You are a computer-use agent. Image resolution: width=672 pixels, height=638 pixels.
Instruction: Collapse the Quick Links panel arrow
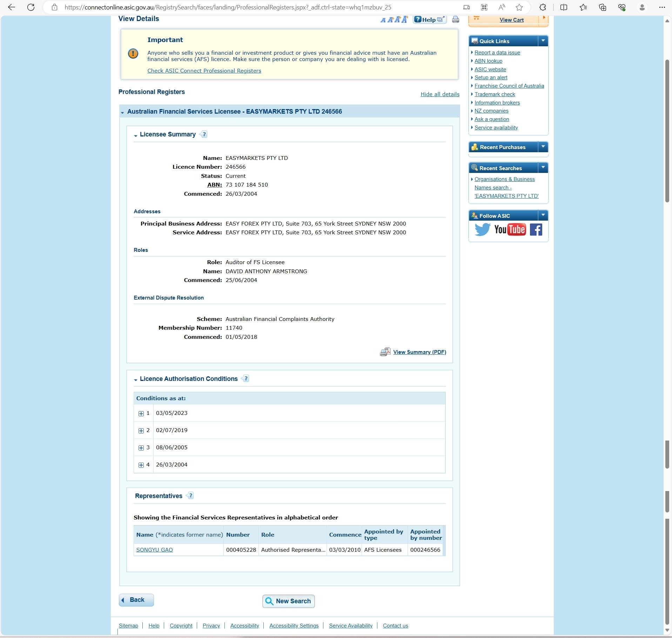(543, 41)
